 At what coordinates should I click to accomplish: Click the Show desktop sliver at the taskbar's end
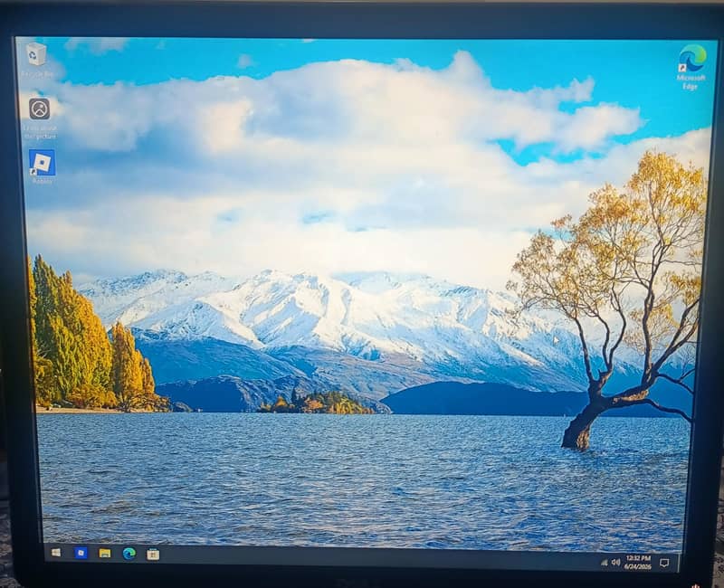tap(678, 564)
